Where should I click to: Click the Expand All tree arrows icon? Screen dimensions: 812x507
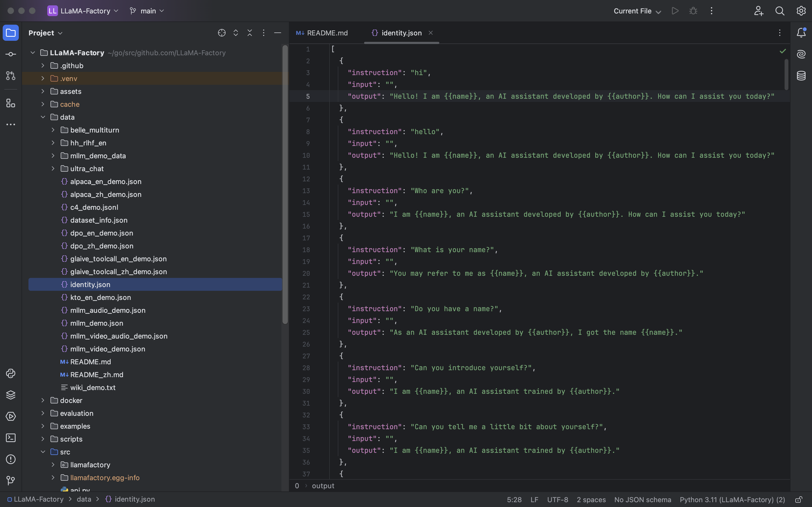coord(235,33)
